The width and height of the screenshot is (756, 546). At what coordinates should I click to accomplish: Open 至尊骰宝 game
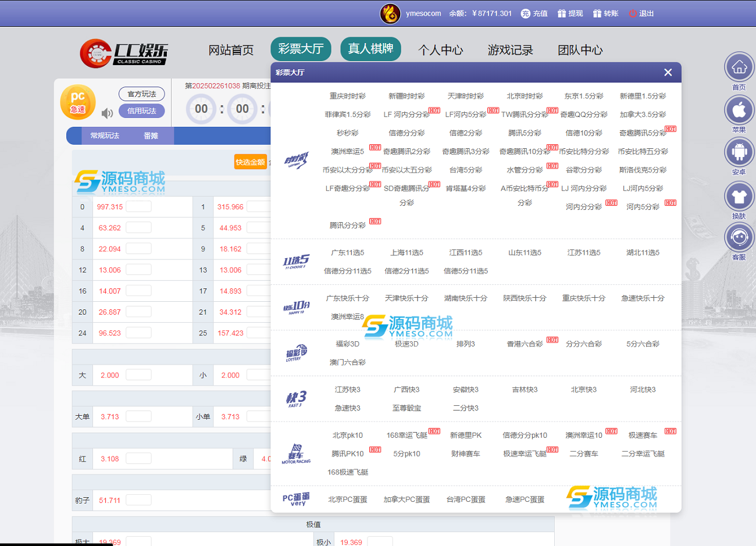pos(406,408)
